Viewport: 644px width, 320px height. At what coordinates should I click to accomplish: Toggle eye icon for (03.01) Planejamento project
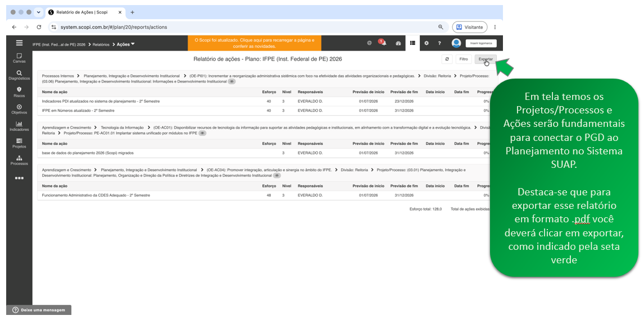click(x=277, y=175)
